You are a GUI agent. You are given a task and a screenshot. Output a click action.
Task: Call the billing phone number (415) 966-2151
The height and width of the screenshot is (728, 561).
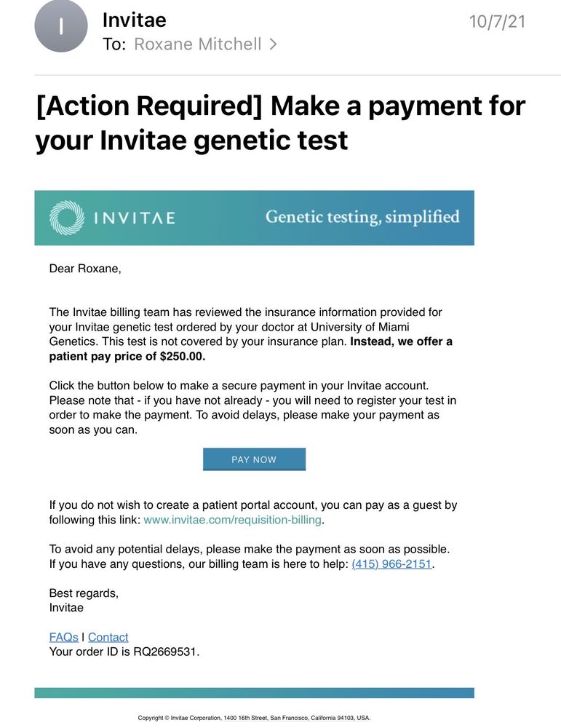click(x=391, y=564)
